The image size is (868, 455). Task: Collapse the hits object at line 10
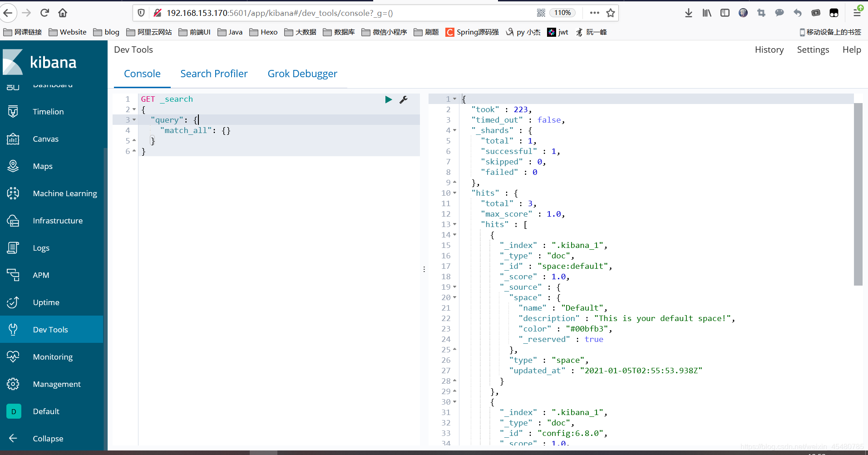click(454, 193)
